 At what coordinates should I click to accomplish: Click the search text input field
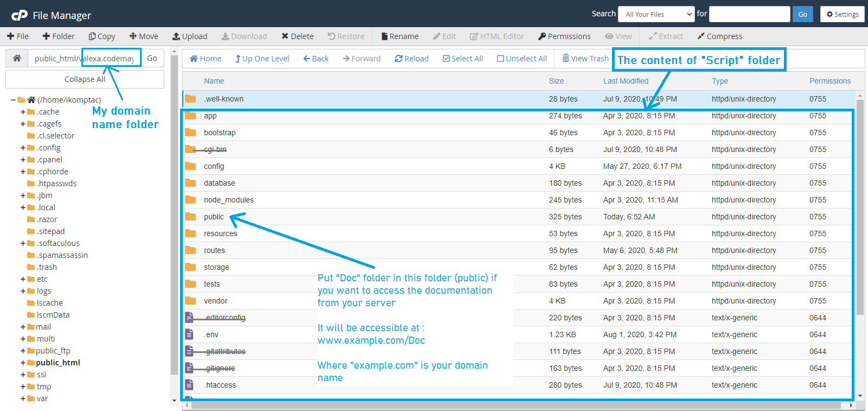749,14
